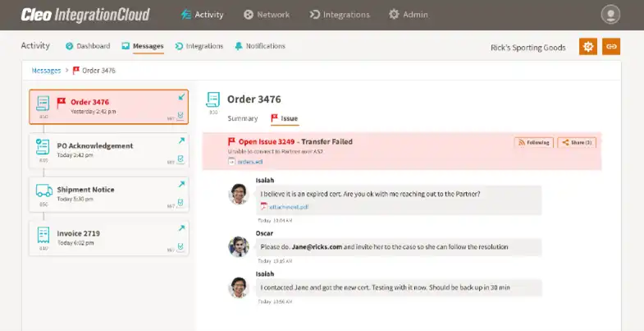Click the Following button on the issue
The height and width of the screenshot is (331, 644).
pyautogui.click(x=534, y=143)
